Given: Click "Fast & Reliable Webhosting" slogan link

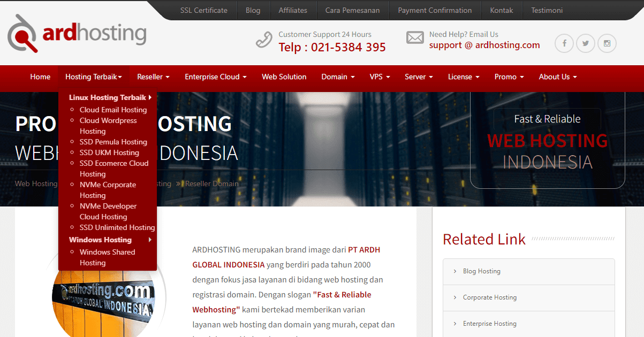Looking at the screenshot, I should [x=282, y=302].
